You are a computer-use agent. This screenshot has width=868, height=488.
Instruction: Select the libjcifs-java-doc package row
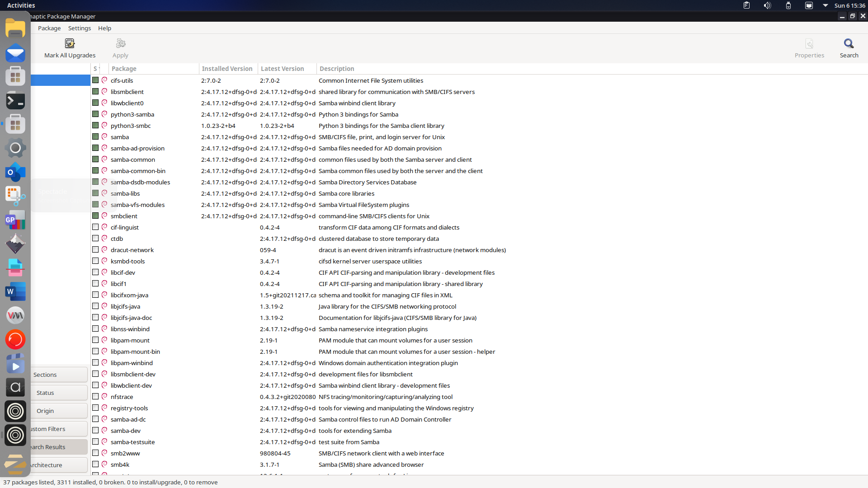pos(479,318)
